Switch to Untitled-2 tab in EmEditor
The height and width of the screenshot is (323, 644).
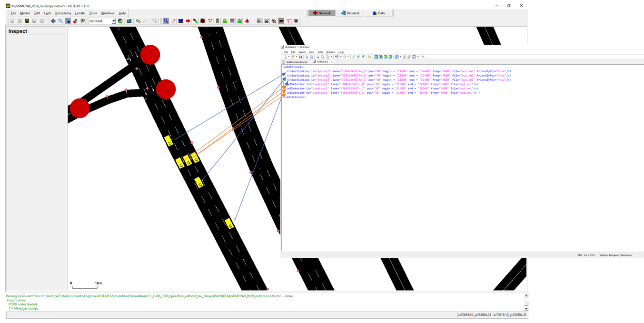pyautogui.click(x=322, y=62)
